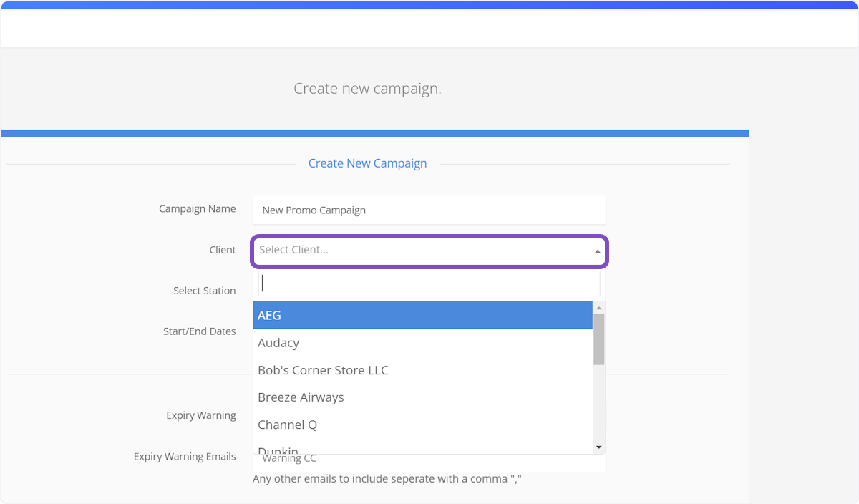Image resolution: width=859 pixels, height=504 pixels.
Task: Click the Start/End Dates label
Action: coord(199,331)
